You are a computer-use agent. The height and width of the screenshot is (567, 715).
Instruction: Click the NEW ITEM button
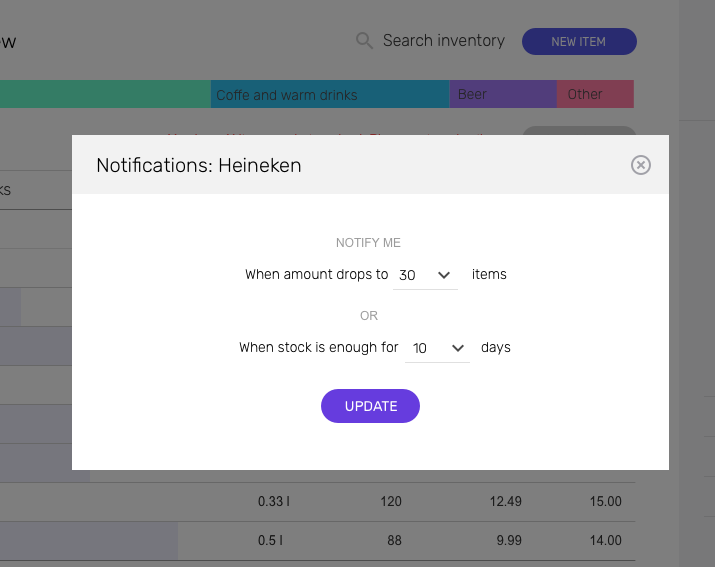pos(579,42)
